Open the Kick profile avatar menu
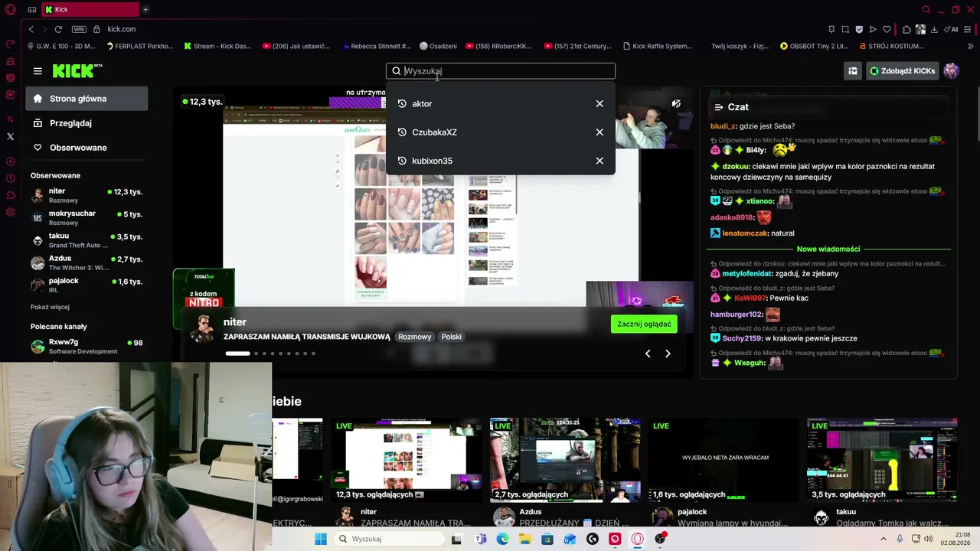This screenshot has width=980, height=551. point(951,71)
